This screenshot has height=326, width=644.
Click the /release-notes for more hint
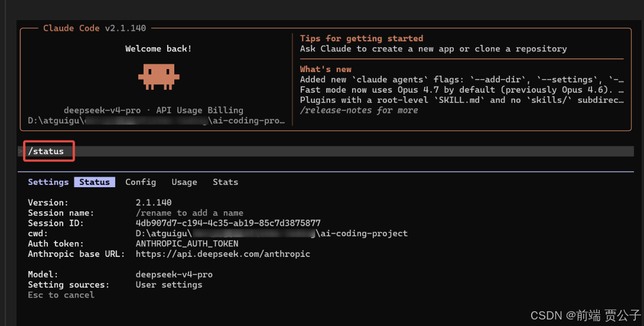359,110
